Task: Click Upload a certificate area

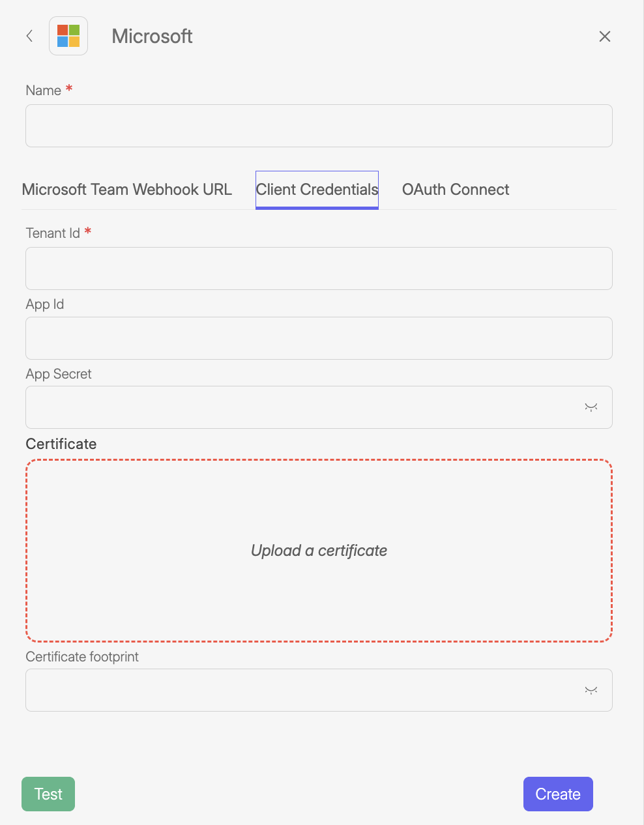Action: coord(319,550)
